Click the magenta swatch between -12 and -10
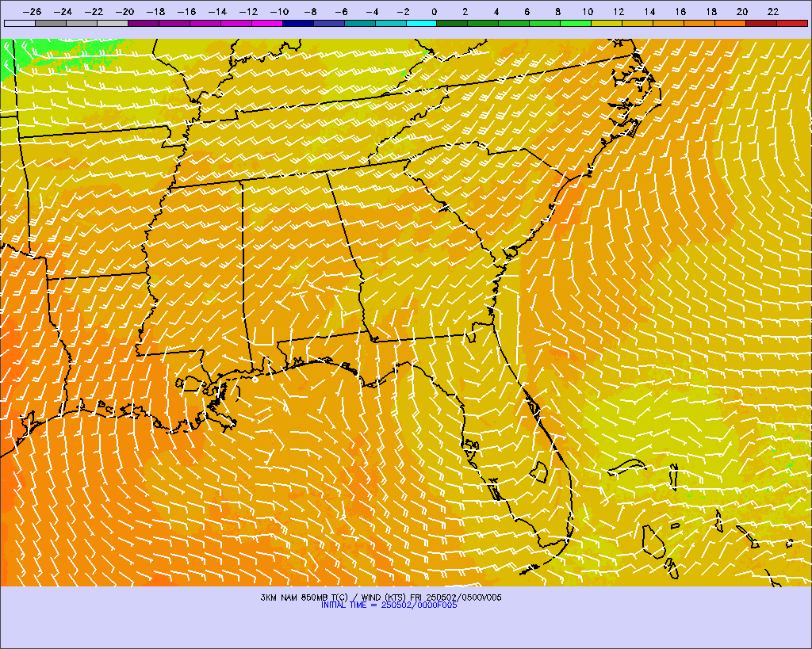Screen dimensions: 812x649 pos(266,23)
